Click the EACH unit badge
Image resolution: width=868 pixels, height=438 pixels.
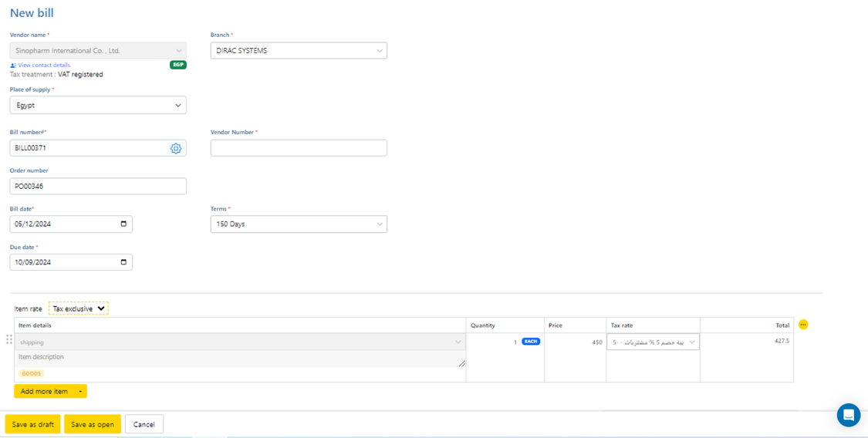point(531,342)
